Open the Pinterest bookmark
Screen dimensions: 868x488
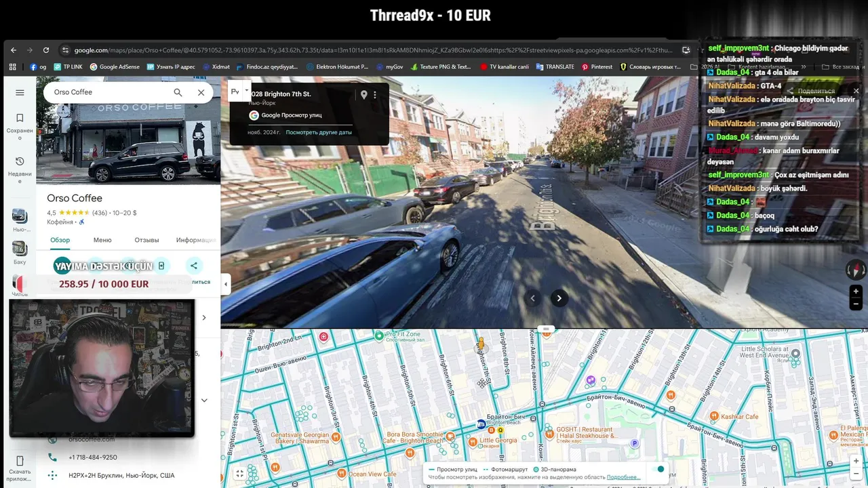pyautogui.click(x=597, y=67)
